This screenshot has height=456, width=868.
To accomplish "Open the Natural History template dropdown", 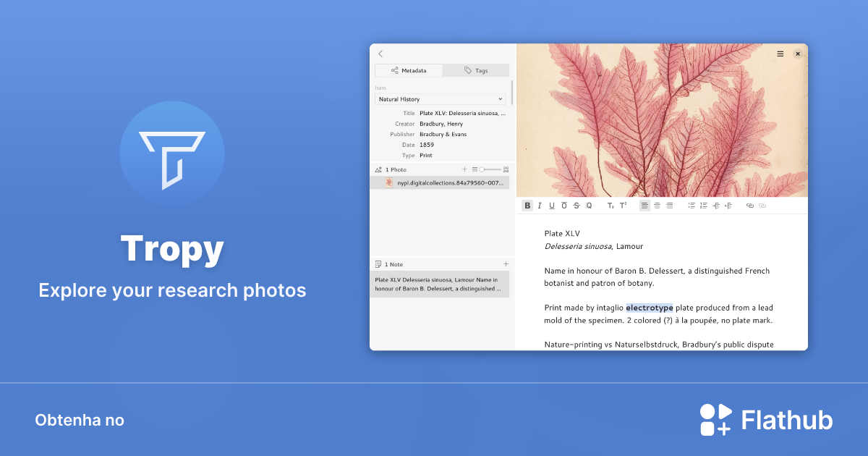I will coord(441,99).
